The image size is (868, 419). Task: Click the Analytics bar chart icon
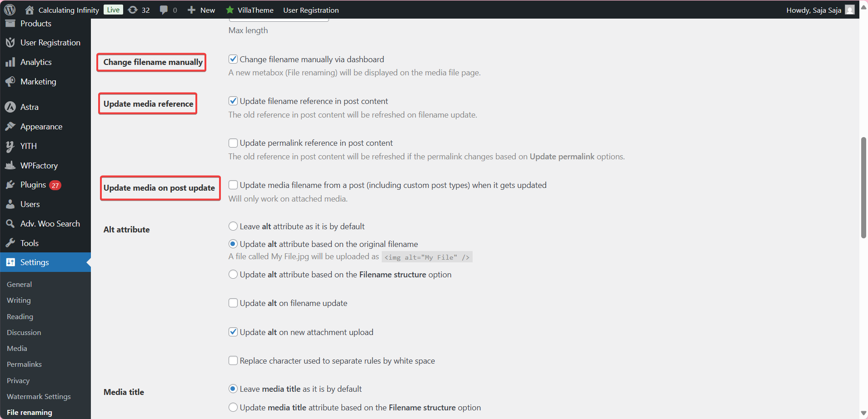pos(10,62)
